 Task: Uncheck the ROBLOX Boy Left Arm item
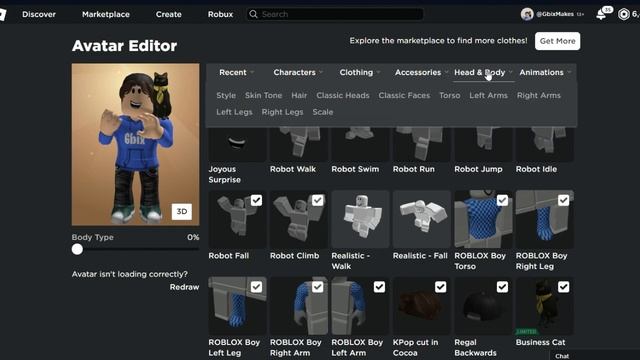tap(379, 287)
